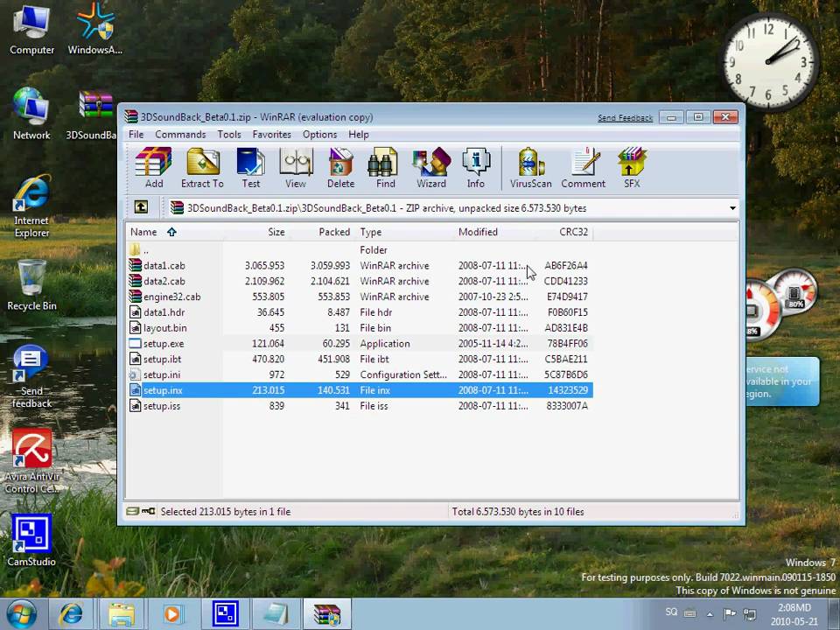Go up one folder level button
840x630 pixels.
click(x=141, y=207)
